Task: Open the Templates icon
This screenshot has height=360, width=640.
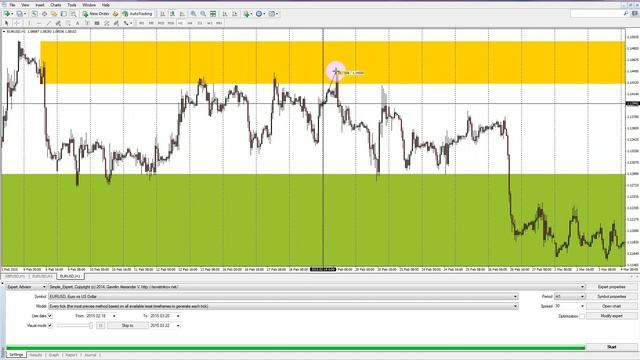Action: pyautogui.click(x=273, y=14)
